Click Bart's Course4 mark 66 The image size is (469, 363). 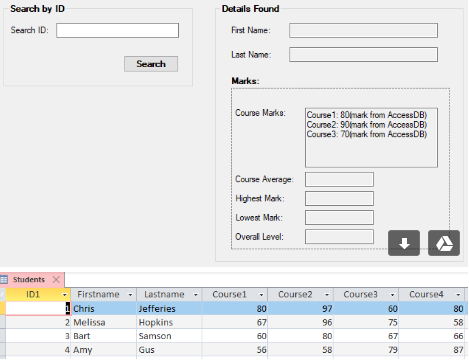(432, 336)
